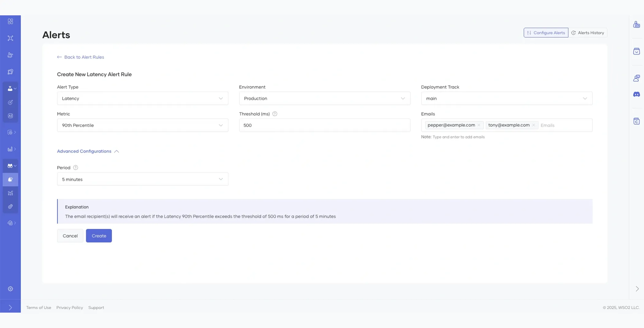The image size is (644, 328).
Task: Click the Threshold (ms) input field
Action: [x=324, y=125]
